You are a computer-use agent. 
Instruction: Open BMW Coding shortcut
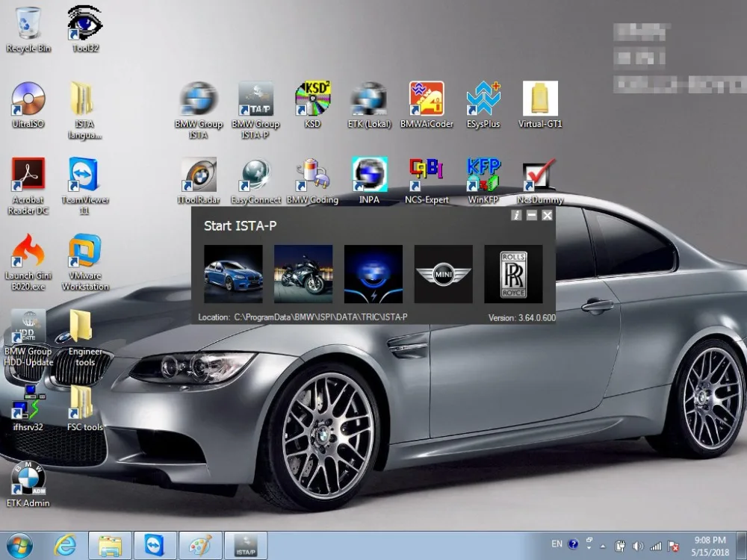click(312, 181)
